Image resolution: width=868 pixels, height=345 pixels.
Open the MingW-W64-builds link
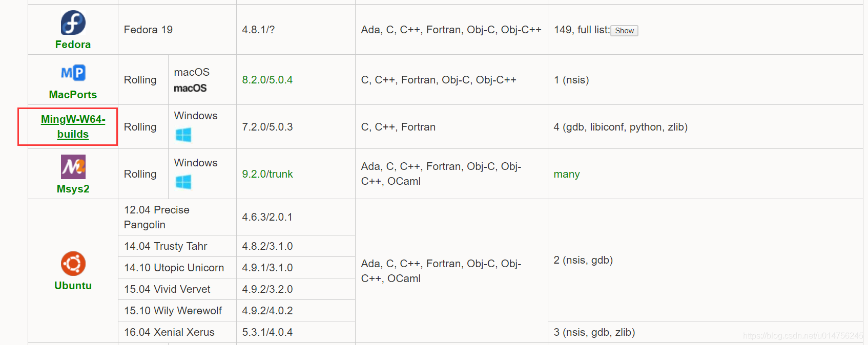[x=73, y=126]
